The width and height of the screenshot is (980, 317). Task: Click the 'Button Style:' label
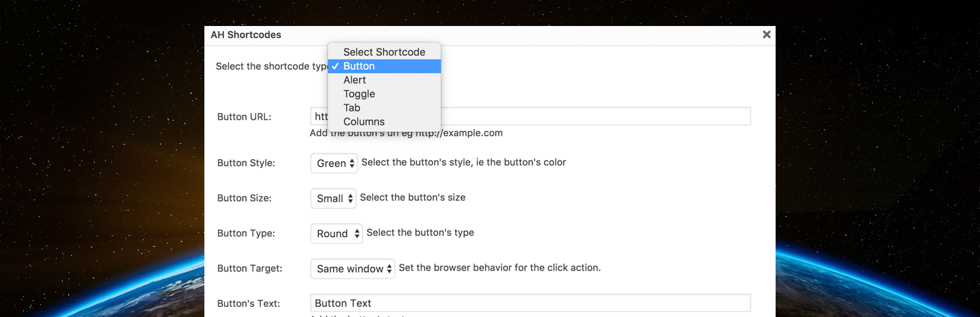(x=246, y=163)
